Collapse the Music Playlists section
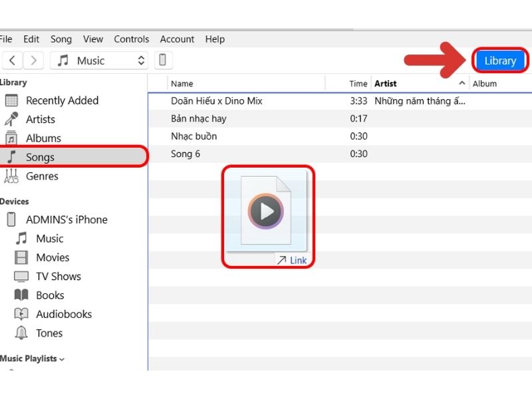This screenshot has width=532, height=399. (x=62, y=359)
